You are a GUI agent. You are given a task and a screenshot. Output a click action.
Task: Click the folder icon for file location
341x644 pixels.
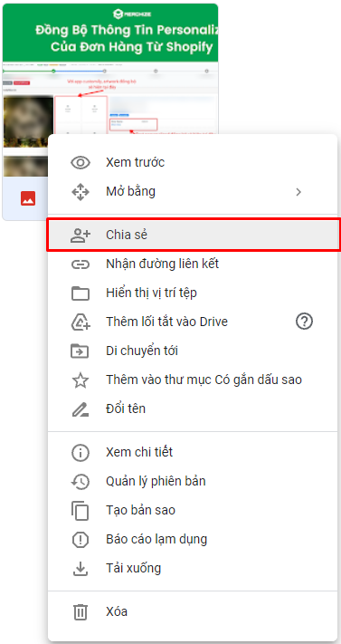click(x=81, y=293)
